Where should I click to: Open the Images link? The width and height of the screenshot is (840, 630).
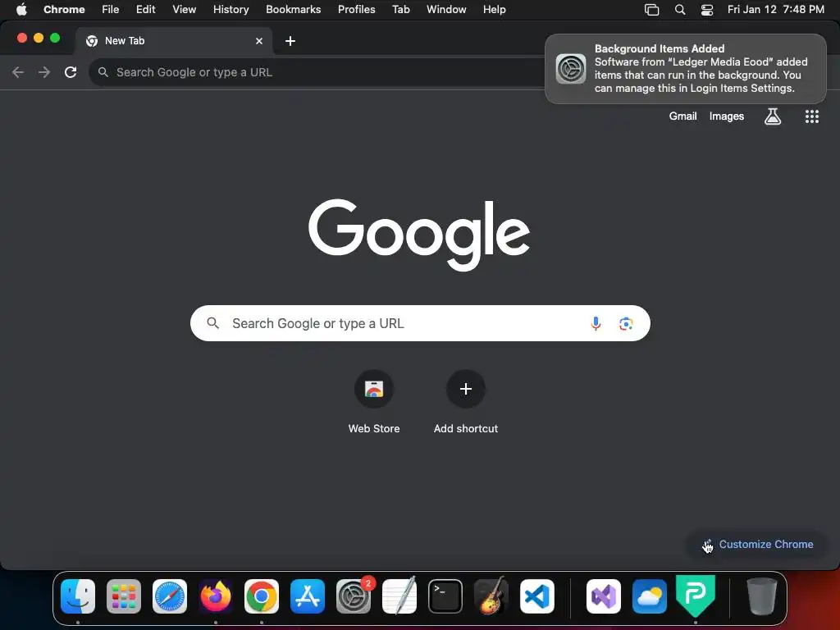click(x=727, y=116)
